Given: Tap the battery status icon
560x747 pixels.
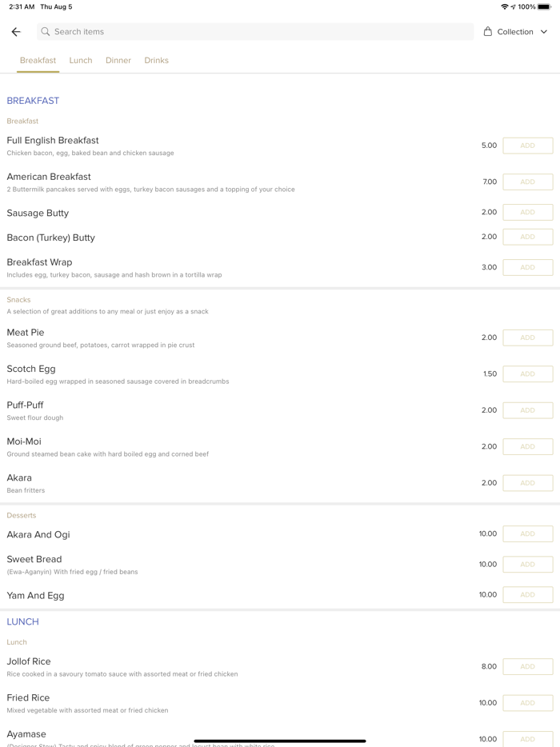Looking at the screenshot, I should point(544,6).
